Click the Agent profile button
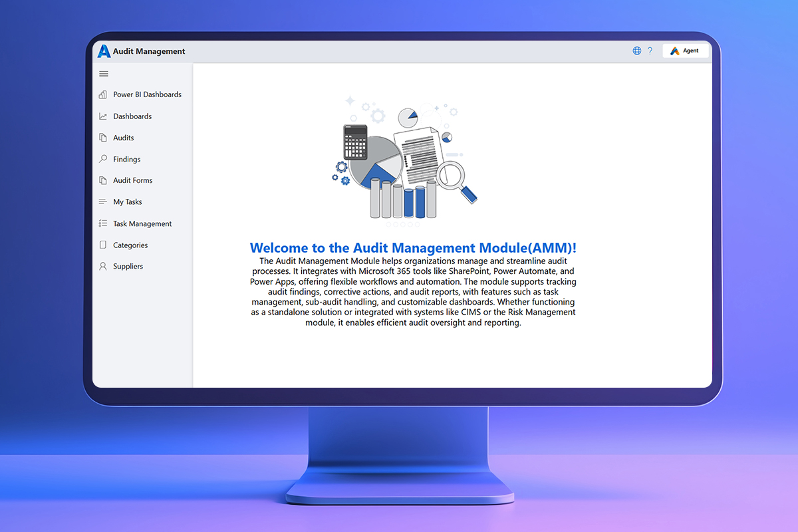Viewport: 798px width, 532px height. tap(686, 50)
